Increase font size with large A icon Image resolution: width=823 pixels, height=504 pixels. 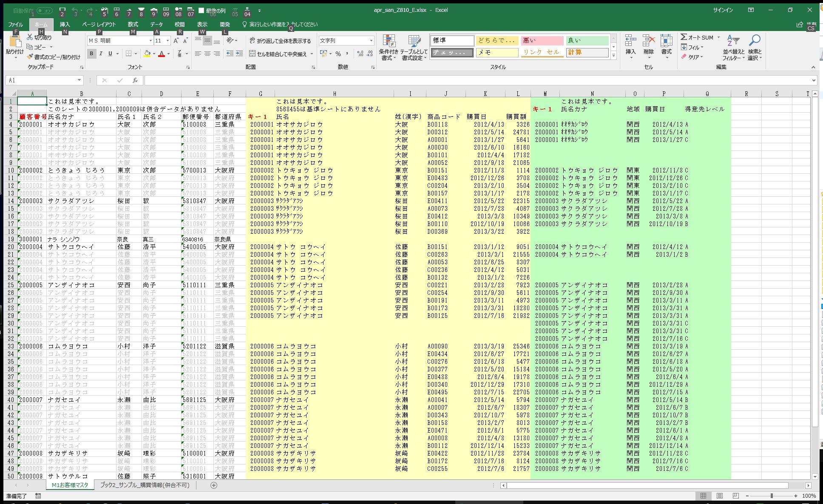click(176, 41)
